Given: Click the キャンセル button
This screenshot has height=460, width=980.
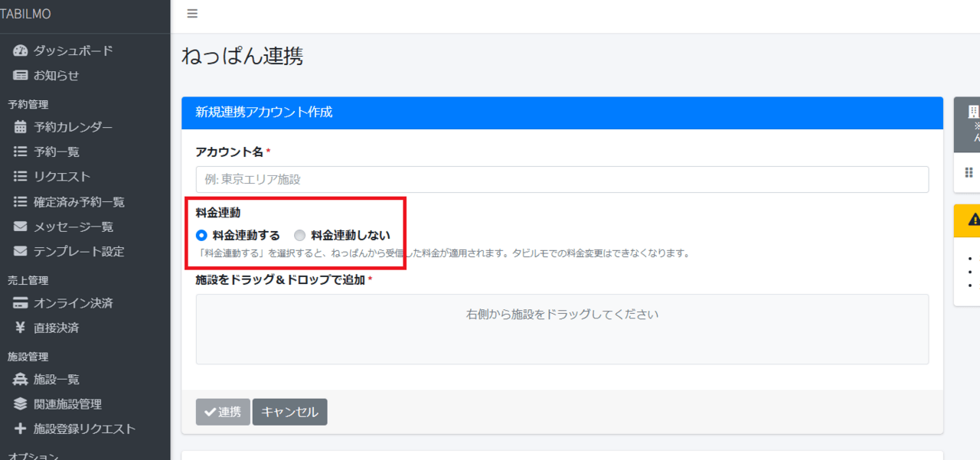Looking at the screenshot, I should coord(289,412).
